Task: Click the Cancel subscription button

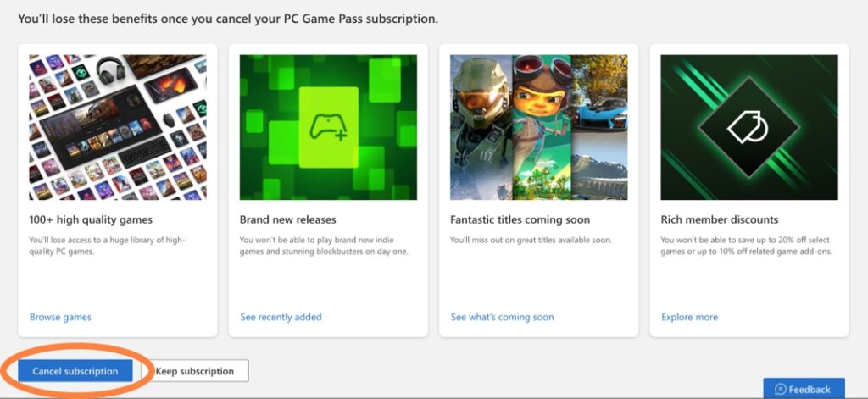Action: coord(75,371)
